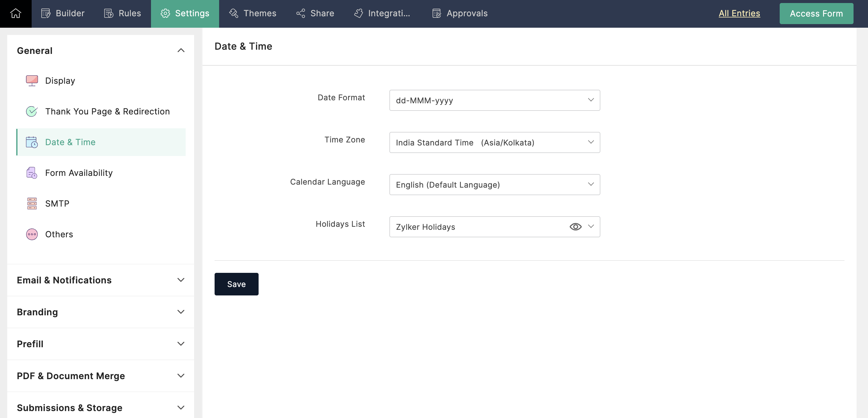Viewport: 868px width, 418px height.
Task: Open the Date Format dropdown
Action: (x=494, y=100)
